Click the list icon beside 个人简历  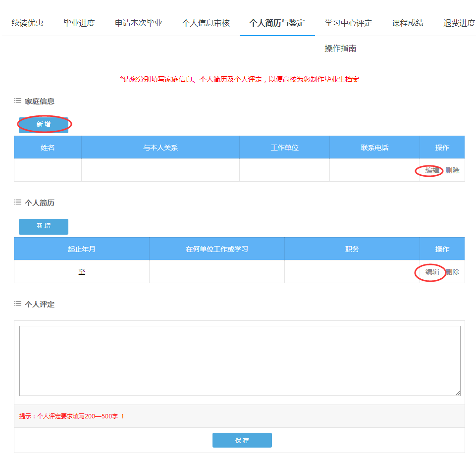tap(18, 203)
